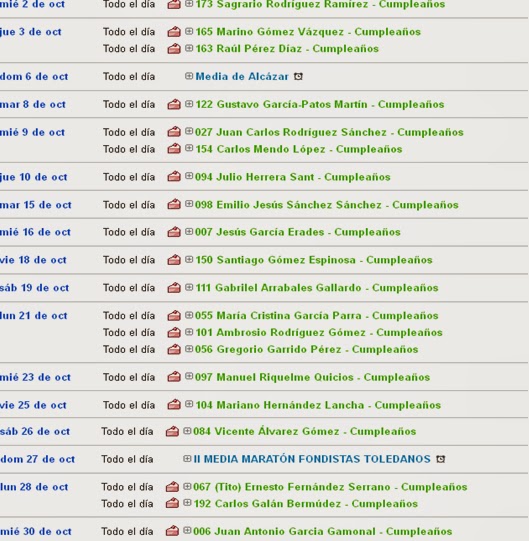Screen dimensions: 529x541
Task: Open 055 María Cristina García Parra birthday
Action: 317,315
